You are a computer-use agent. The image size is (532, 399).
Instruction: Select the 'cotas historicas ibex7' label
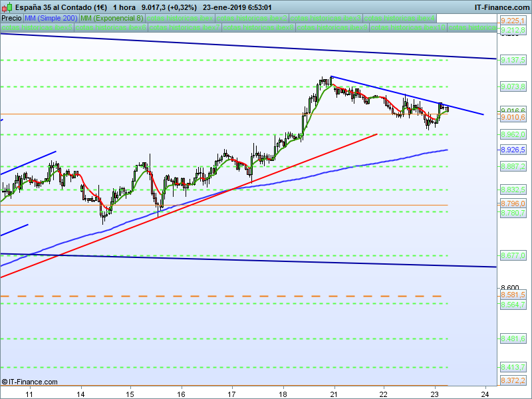pos(185,27)
